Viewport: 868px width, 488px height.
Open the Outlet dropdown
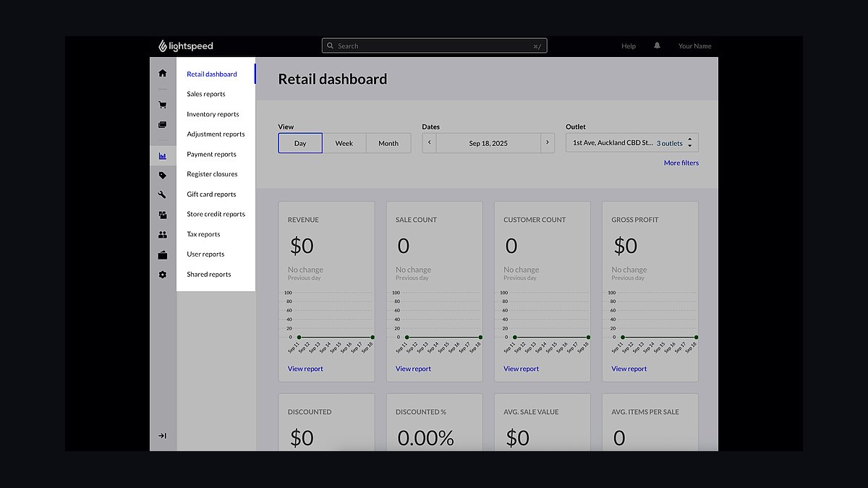pyautogui.click(x=632, y=143)
